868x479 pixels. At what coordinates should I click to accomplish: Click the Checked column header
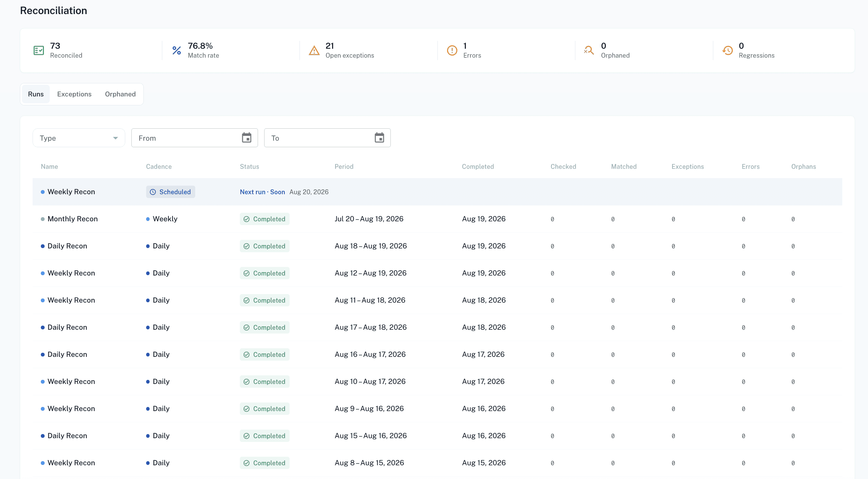[x=563, y=167]
